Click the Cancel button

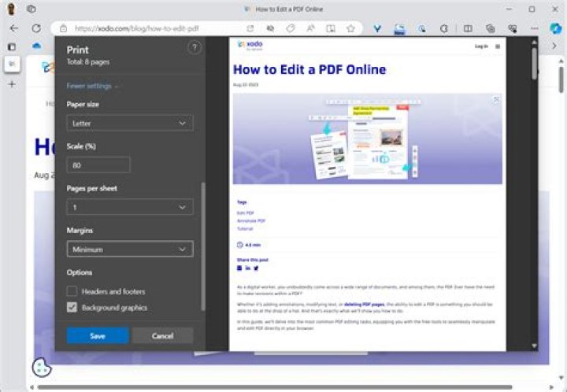click(163, 336)
